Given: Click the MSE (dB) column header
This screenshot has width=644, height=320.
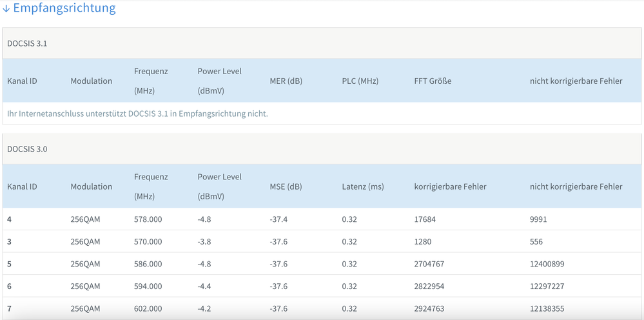Looking at the screenshot, I should (286, 186).
